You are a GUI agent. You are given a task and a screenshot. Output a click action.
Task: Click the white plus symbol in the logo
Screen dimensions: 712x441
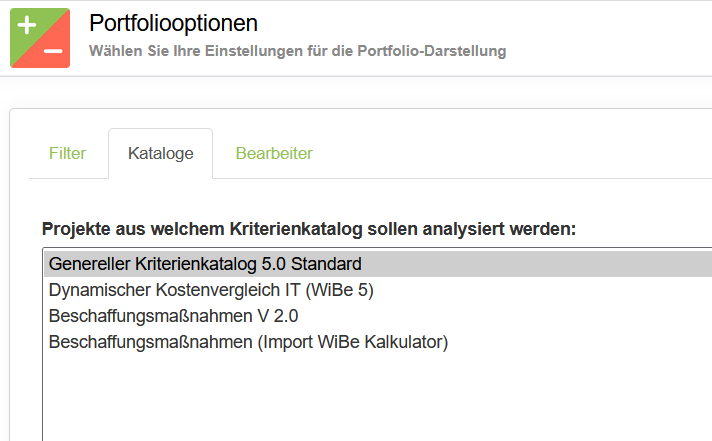point(27,25)
